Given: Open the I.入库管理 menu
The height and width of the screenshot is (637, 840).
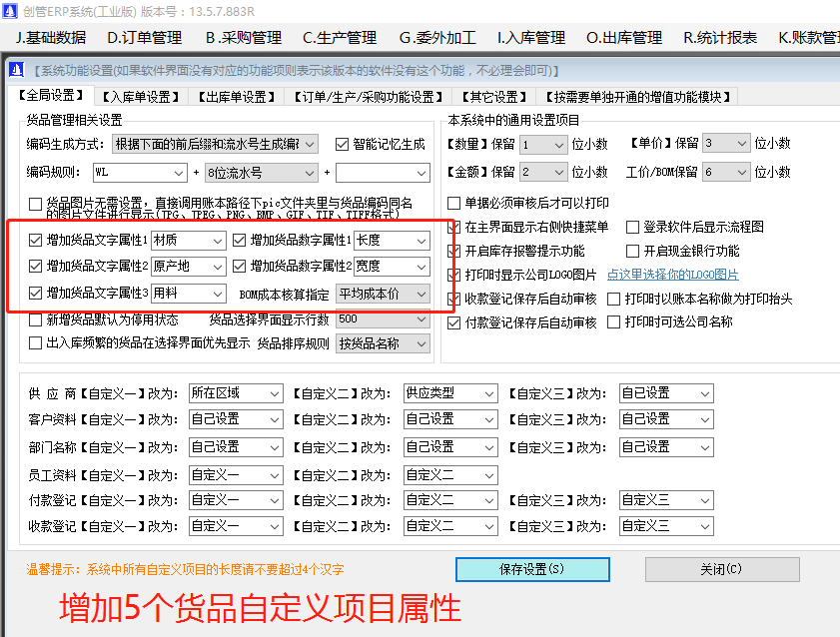Looking at the screenshot, I should (533, 37).
